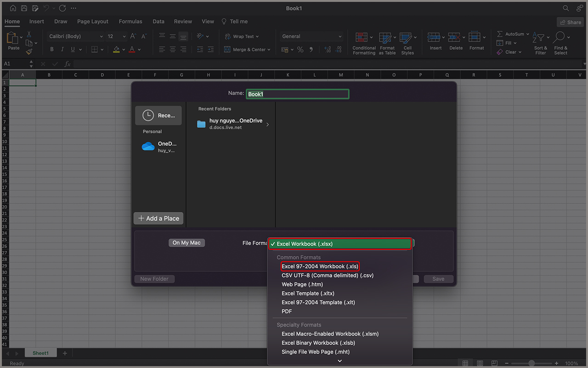
Task: Apply the yellow fill color
Action: [x=116, y=49]
